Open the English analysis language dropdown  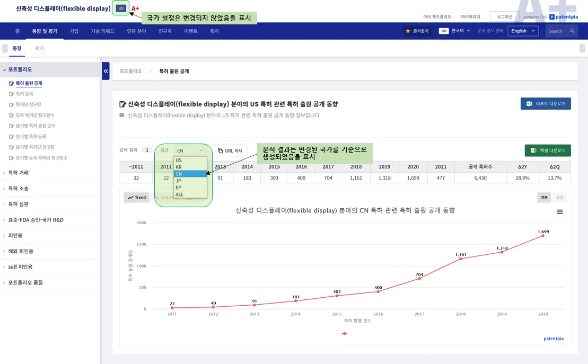pos(523,31)
